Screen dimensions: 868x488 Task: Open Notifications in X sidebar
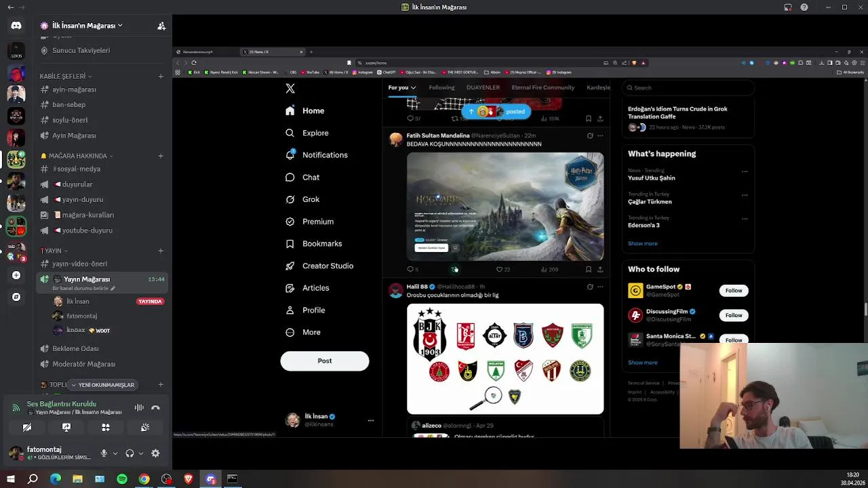[317, 155]
